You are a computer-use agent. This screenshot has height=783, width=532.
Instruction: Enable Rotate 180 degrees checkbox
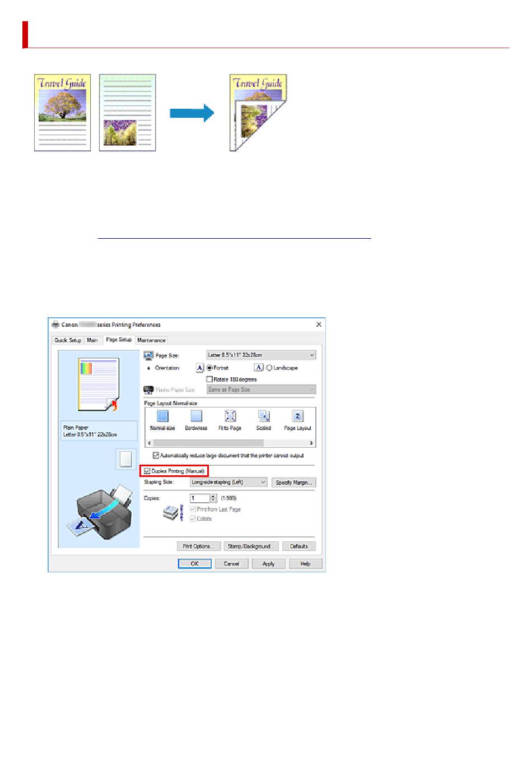210,379
